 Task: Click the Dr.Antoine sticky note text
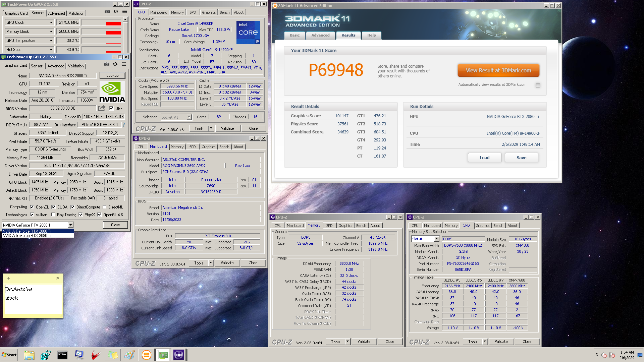(x=19, y=289)
